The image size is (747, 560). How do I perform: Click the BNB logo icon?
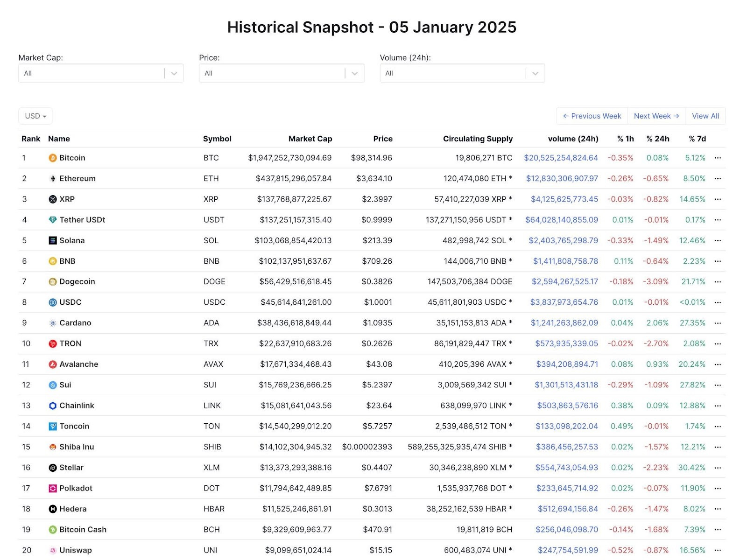(53, 261)
